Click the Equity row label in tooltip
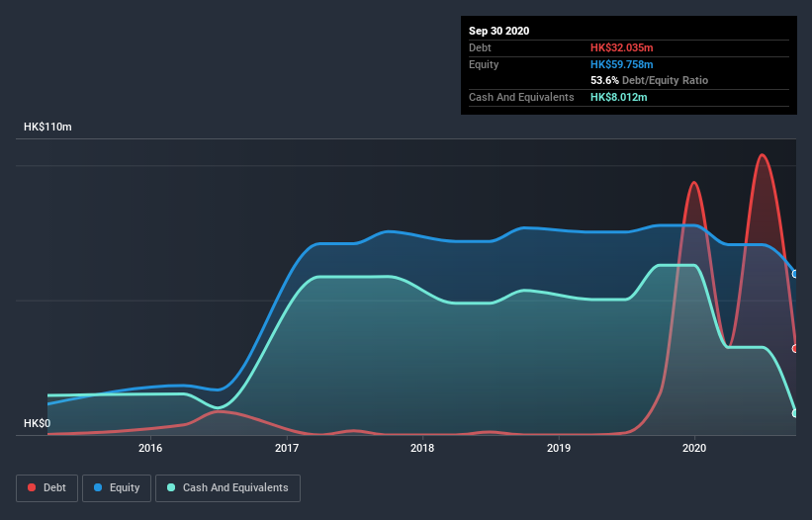 coord(484,64)
